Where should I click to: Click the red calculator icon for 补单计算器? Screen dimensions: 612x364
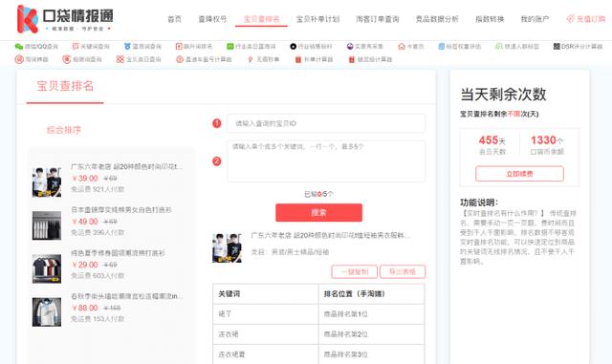click(x=297, y=59)
